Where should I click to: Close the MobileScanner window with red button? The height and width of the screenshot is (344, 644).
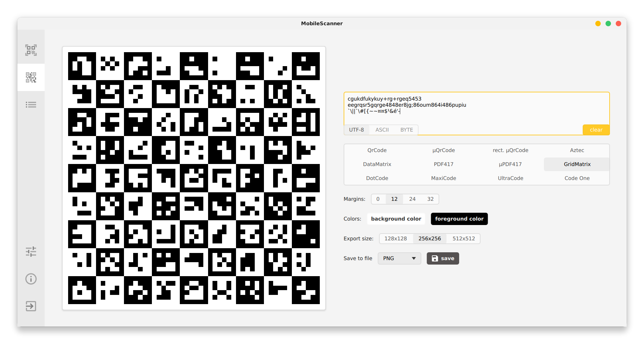pyautogui.click(x=618, y=24)
